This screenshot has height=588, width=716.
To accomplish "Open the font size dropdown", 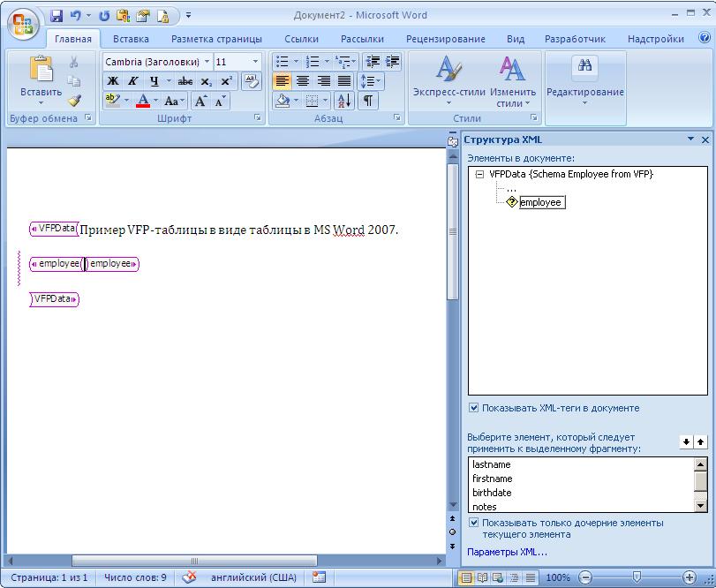I will coord(255,62).
